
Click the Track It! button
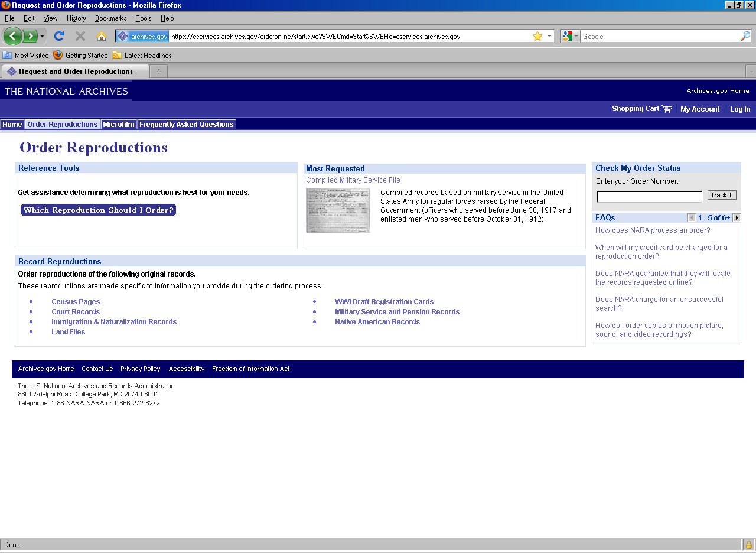point(722,195)
